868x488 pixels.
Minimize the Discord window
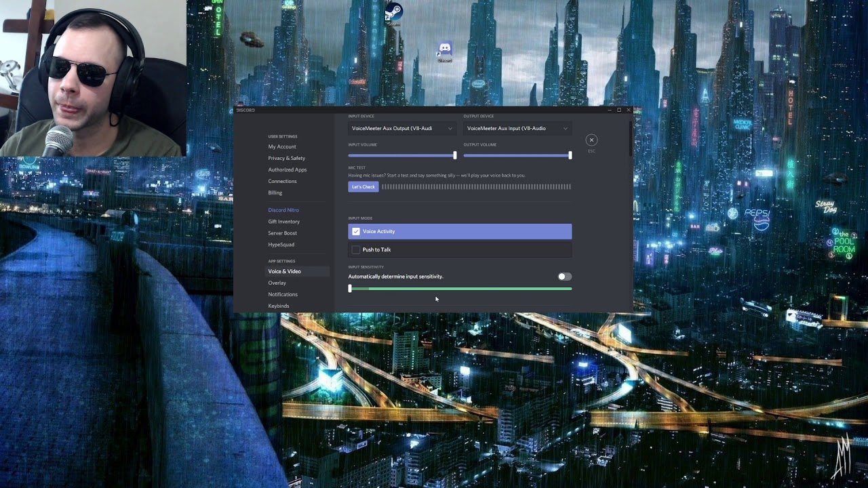coord(609,110)
